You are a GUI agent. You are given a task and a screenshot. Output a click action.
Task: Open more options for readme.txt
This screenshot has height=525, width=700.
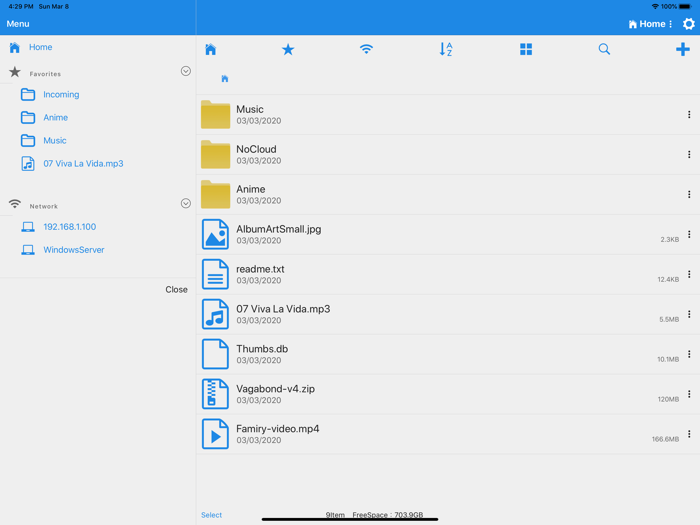pos(689,274)
